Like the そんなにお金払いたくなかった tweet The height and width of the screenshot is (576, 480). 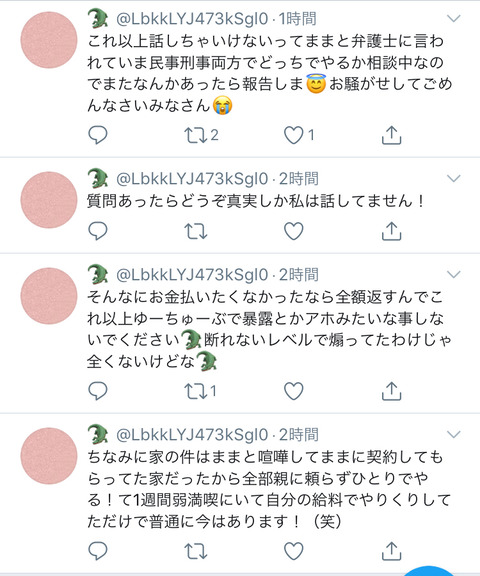point(293,391)
